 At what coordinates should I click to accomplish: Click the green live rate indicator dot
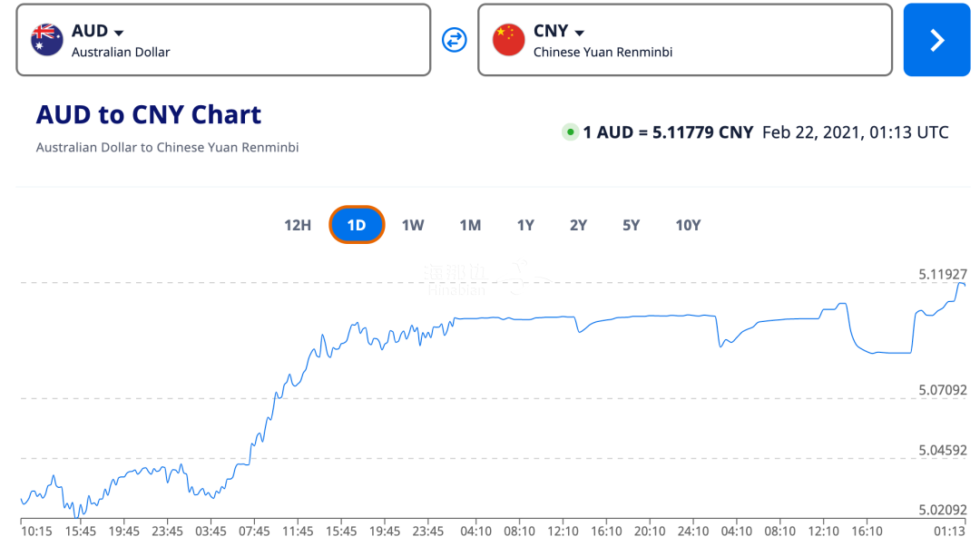570,132
